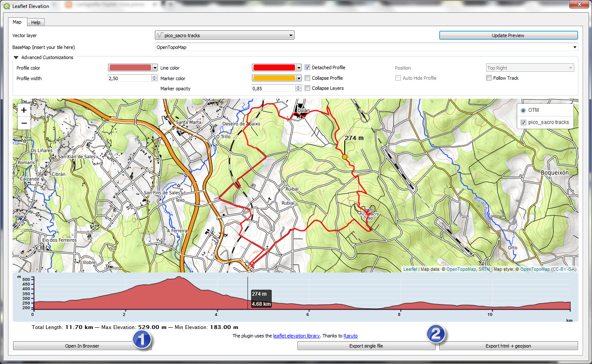Click the QGIS icon in title bar
592x364 pixels.
click(x=7, y=6)
